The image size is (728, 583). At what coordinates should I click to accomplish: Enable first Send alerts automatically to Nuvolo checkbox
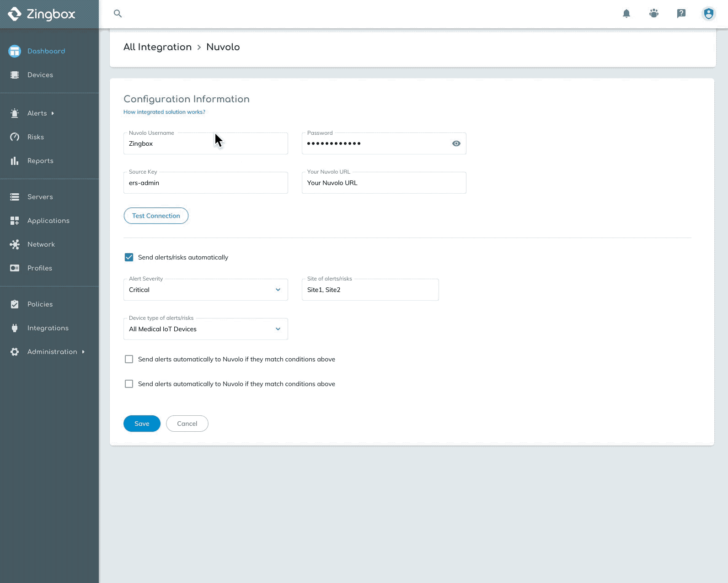(129, 360)
